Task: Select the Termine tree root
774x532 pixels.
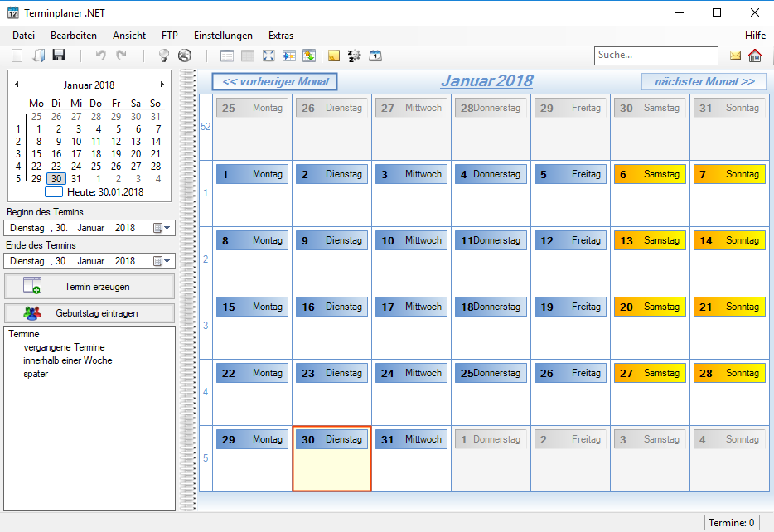Action: (x=24, y=334)
